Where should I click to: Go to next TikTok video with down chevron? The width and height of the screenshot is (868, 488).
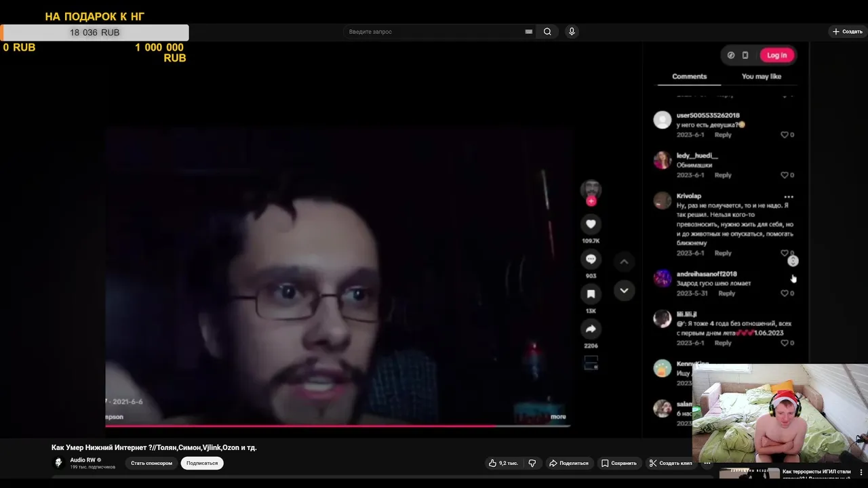pos(624,290)
